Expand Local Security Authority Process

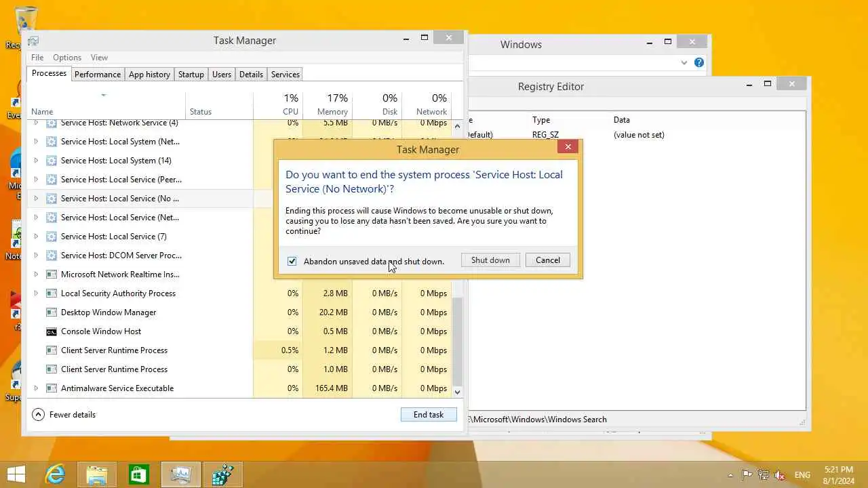[x=36, y=293]
